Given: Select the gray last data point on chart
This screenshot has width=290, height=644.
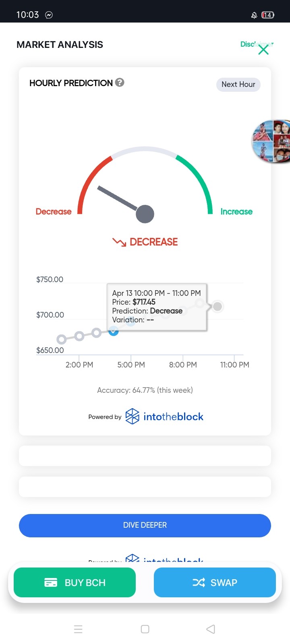Looking at the screenshot, I should pos(217,307).
